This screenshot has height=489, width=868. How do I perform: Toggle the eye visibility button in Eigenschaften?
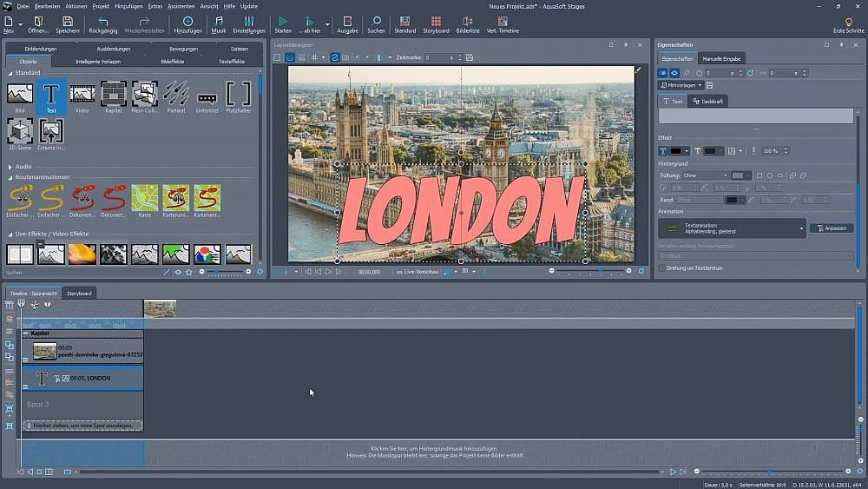674,73
